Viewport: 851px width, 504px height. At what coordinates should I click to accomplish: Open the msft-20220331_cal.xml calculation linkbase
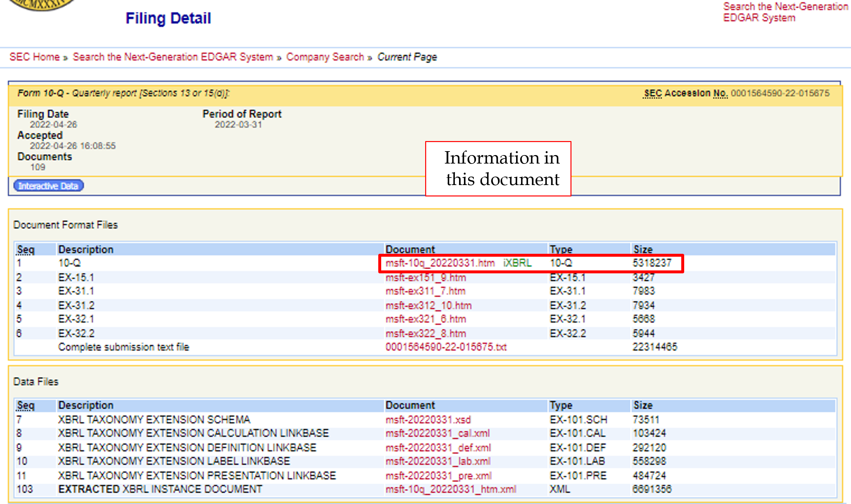coord(438,433)
